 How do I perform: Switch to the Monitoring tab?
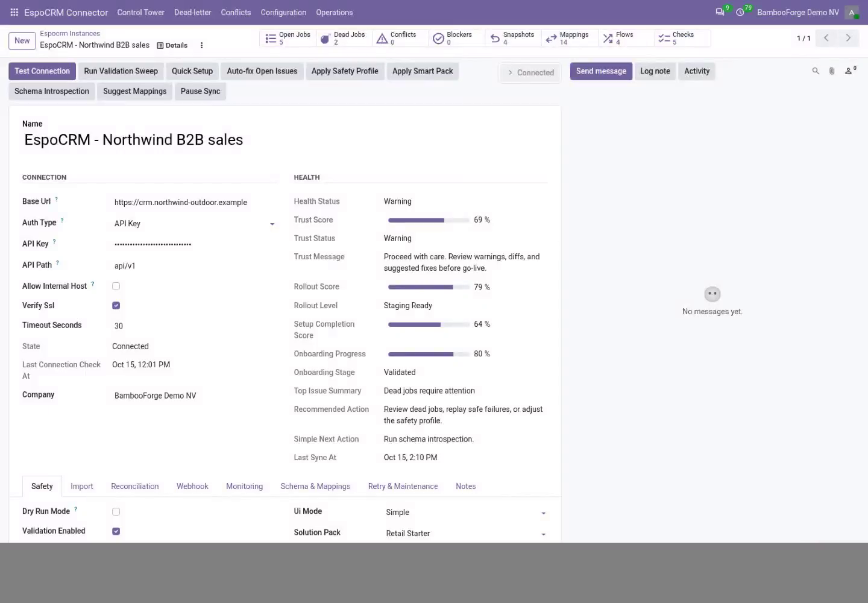tap(244, 487)
